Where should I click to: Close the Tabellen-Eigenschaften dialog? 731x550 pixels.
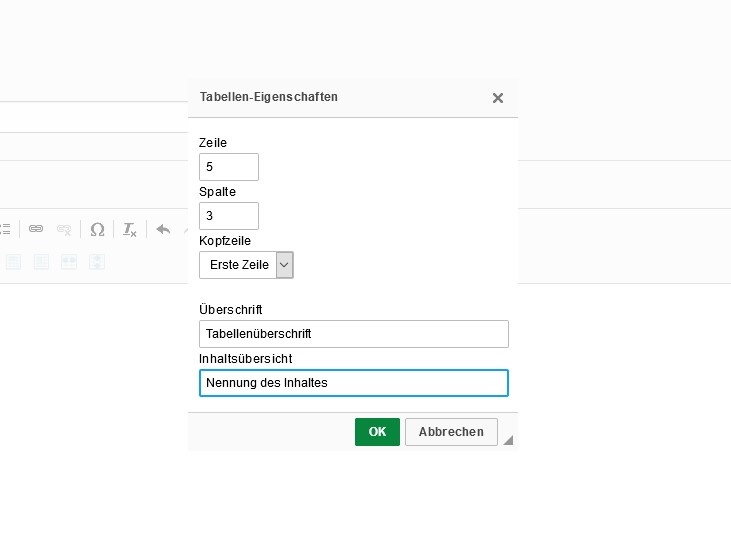click(x=498, y=98)
